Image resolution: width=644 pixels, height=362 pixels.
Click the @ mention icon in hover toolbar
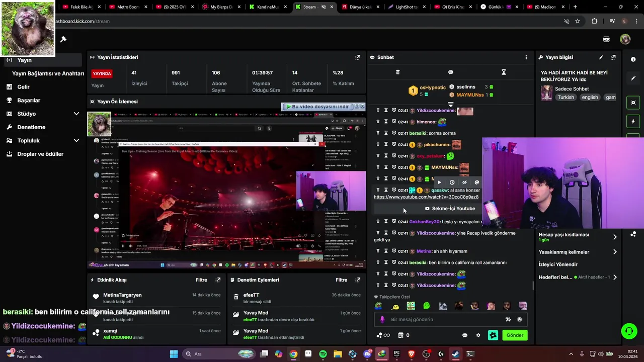477,183
